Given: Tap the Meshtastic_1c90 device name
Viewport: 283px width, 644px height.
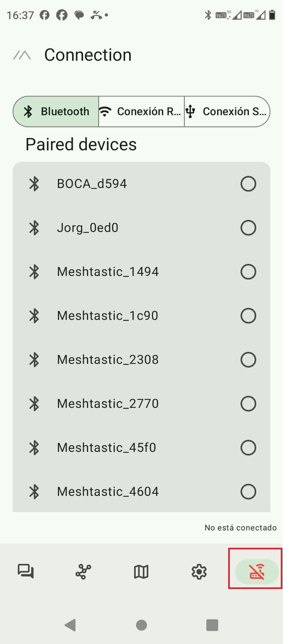Looking at the screenshot, I should tap(107, 316).
